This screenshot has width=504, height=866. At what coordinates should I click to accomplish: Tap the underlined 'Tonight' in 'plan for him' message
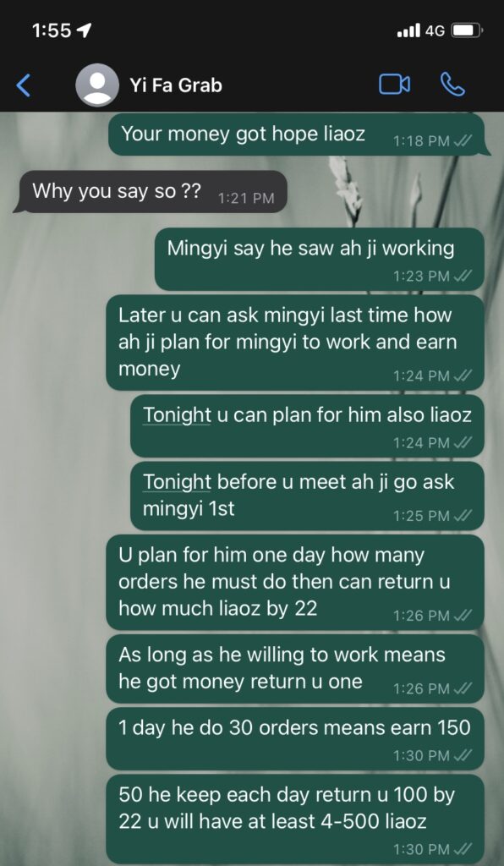coord(177,414)
